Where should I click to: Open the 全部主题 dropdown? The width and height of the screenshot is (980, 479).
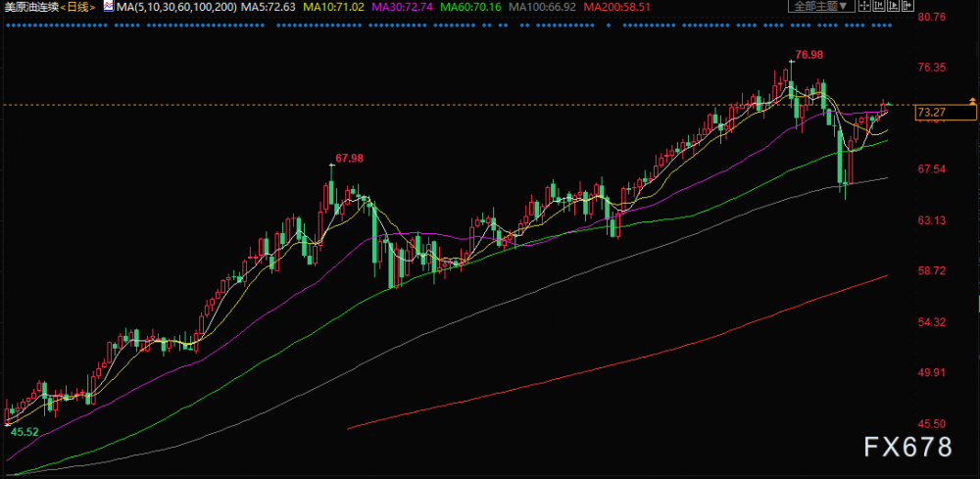coord(822,6)
